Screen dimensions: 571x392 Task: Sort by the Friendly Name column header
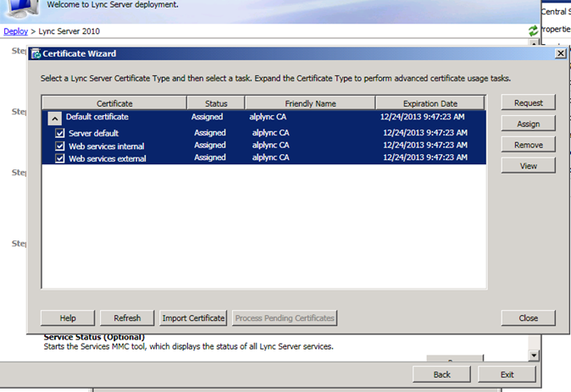(x=310, y=103)
